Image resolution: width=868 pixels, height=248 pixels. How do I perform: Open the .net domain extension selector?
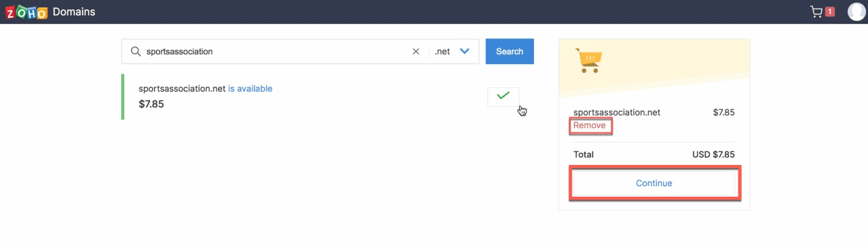point(442,51)
